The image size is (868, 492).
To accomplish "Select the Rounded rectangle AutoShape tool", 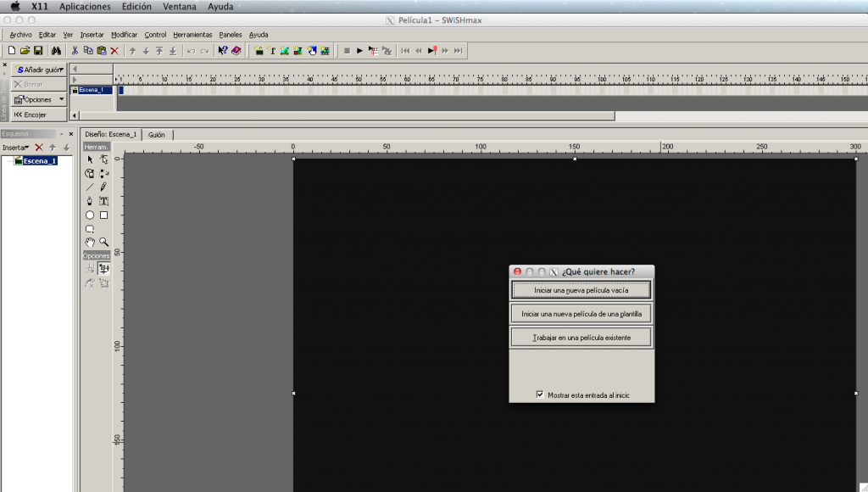I will (x=90, y=229).
